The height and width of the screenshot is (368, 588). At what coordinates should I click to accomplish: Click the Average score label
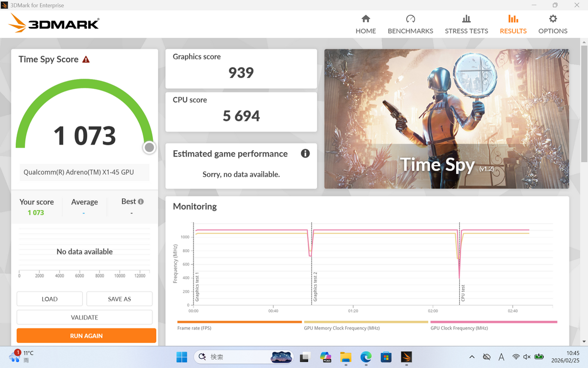pyautogui.click(x=84, y=202)
